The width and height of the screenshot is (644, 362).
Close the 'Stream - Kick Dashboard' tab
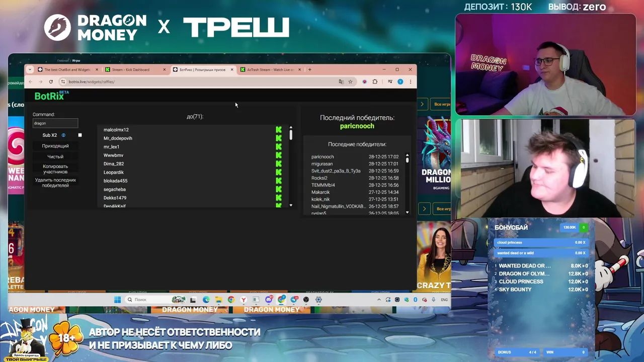pyautogui.click(x=165, y=69)
